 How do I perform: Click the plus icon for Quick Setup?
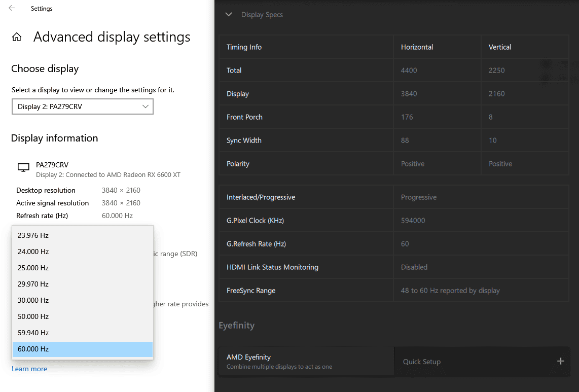(x=560, y=361)
